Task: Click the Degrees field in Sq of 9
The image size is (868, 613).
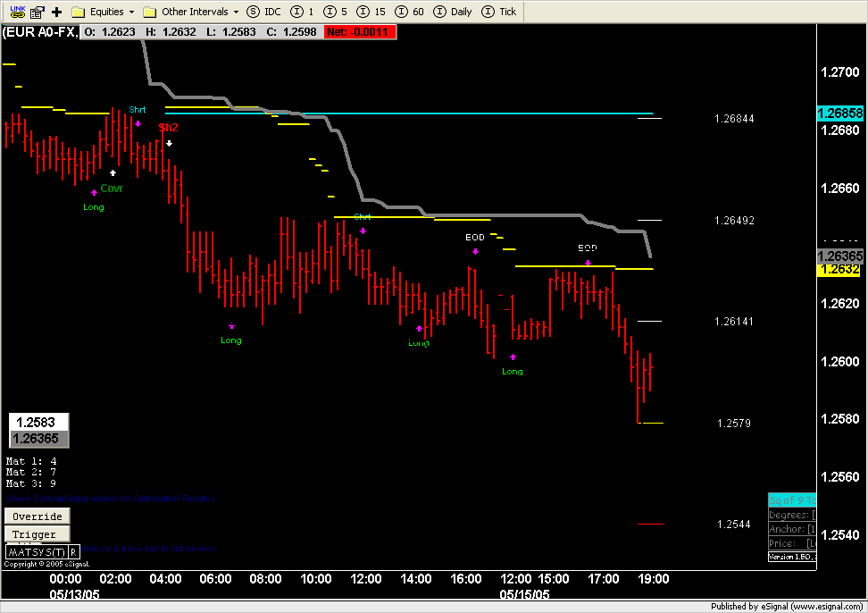Action: [792, 515]
